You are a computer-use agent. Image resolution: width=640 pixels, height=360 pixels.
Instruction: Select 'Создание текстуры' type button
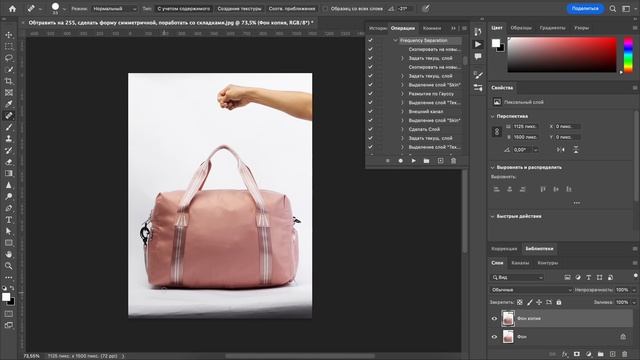pos(239,9)
